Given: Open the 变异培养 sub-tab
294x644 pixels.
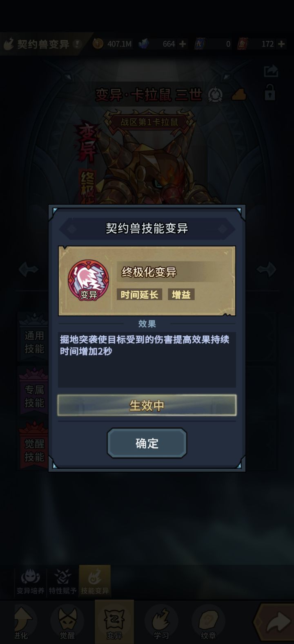Looking at the screenshot, I should pyautogui.click(x=30, y=581).
